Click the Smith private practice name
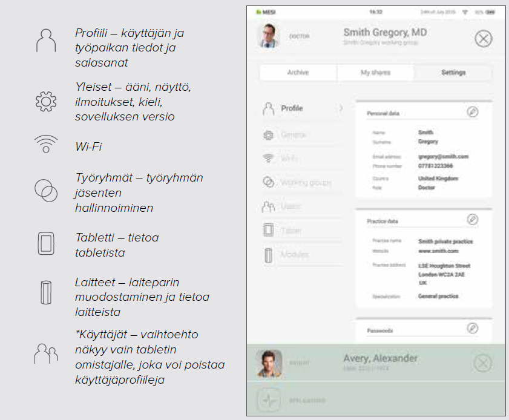The height and width of the screenshot is (420, 509). [x=445, y=241]
